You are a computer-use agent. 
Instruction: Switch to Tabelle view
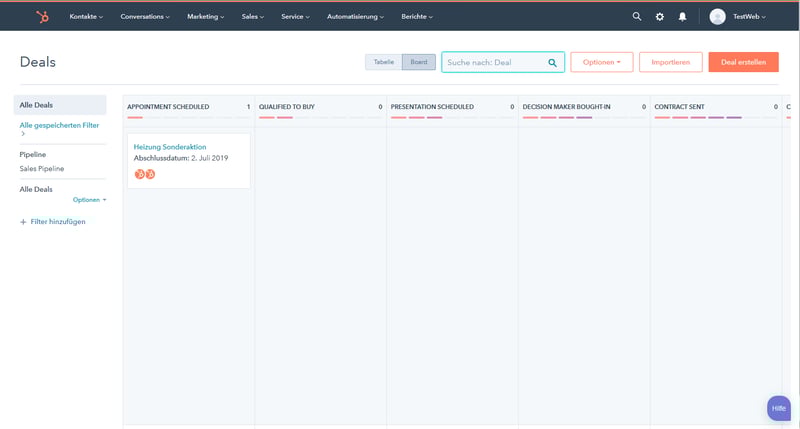point(384,62)
